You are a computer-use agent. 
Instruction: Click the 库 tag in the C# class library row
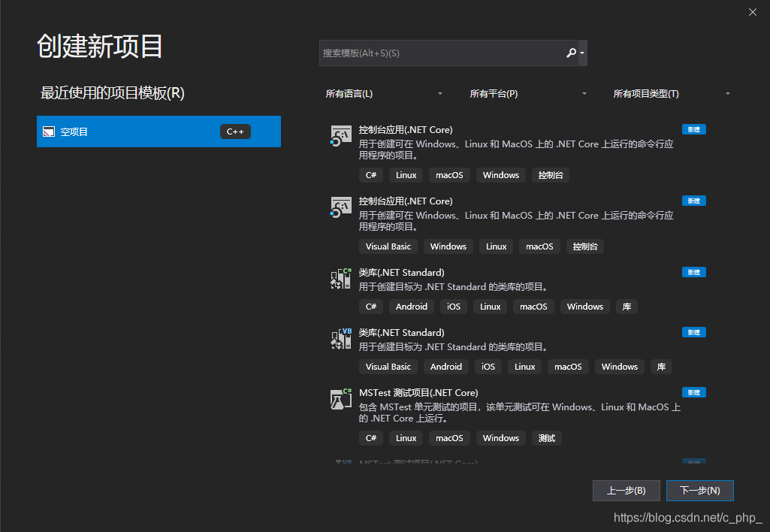[627, 307]
